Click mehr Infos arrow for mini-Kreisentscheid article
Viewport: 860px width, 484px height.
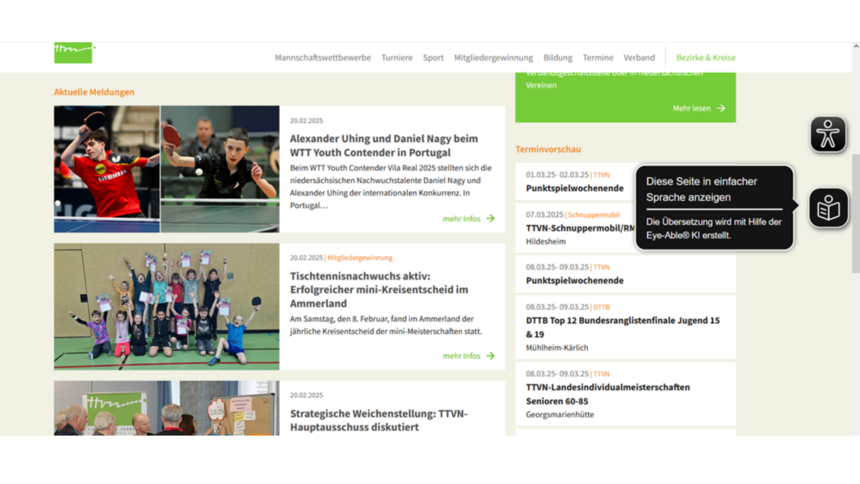pos(490,355)
